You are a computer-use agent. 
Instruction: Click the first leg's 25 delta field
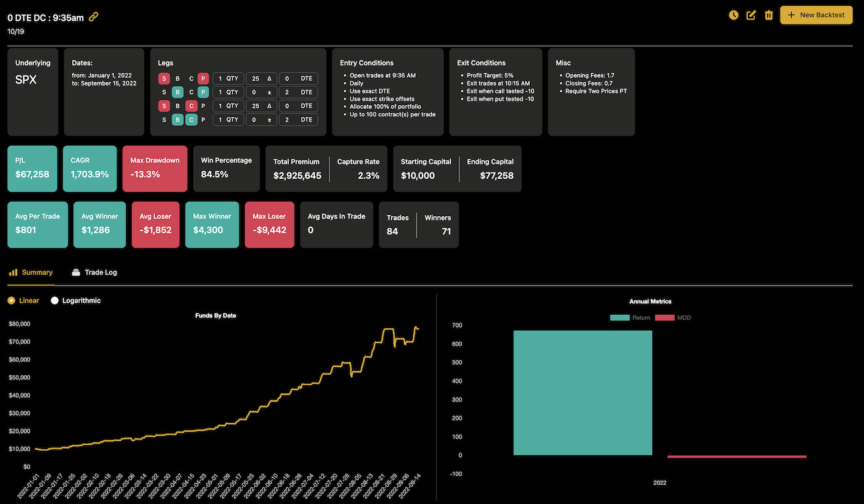[261, 78]
